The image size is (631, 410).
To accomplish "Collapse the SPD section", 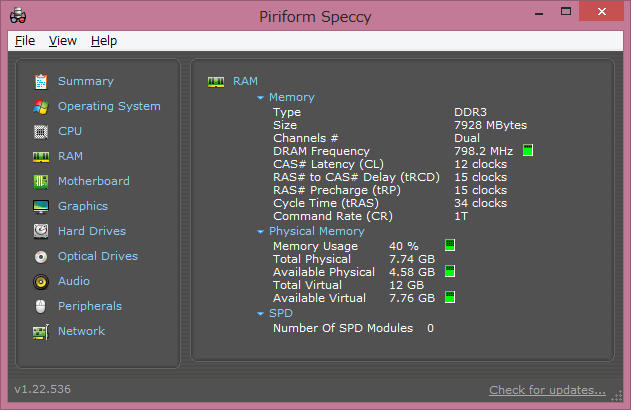I will [260, 313].
